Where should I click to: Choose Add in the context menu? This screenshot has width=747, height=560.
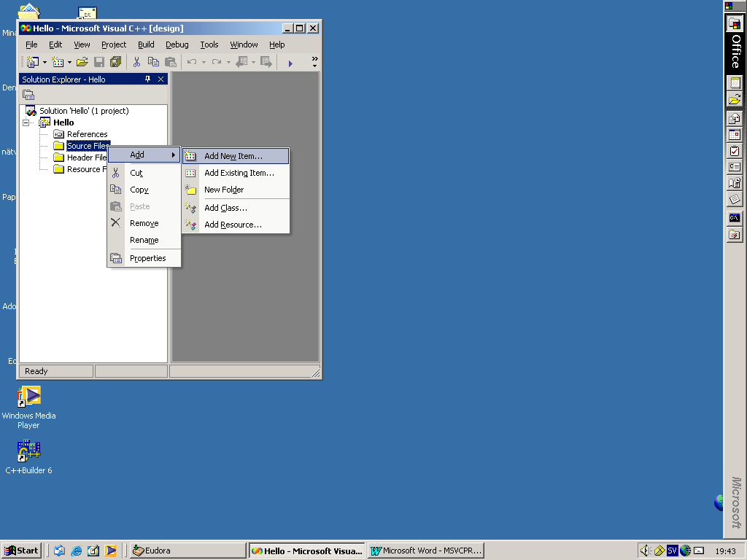point(144,155)
